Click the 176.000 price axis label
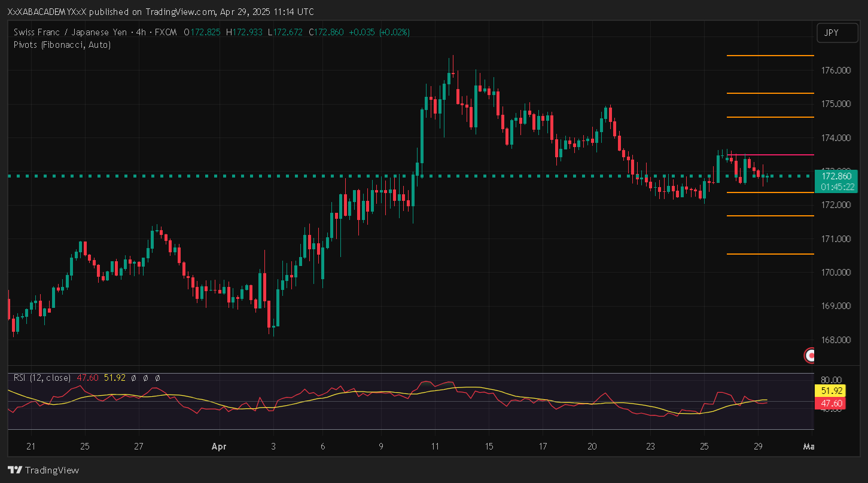Screen dimensions: 868x483 pyautogui.click(x=836, y=71)
